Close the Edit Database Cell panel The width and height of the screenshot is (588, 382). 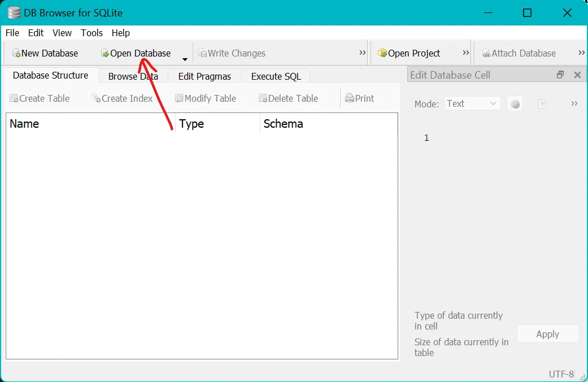pyautogui.click(x=577, y=75)
